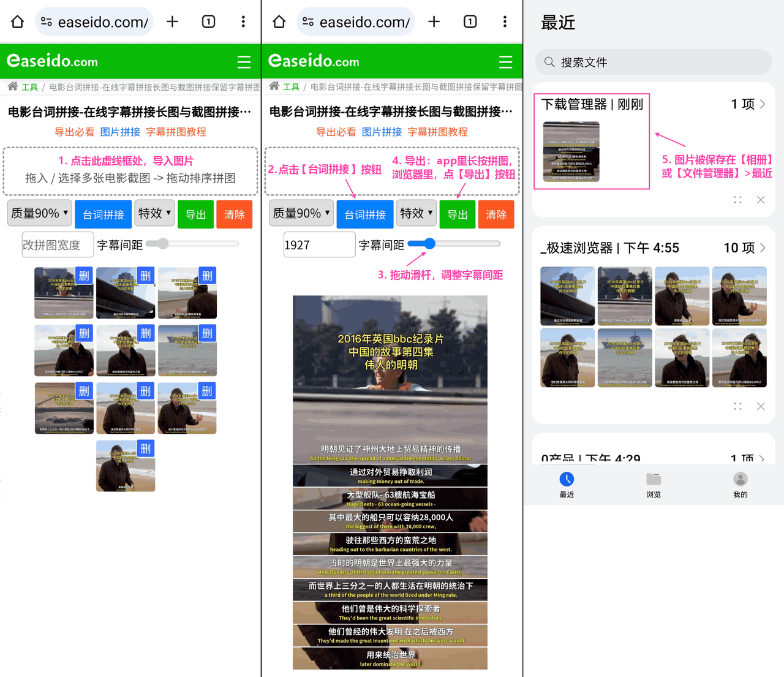Open 特效 dropdown in middle panel
The width and height of the screenshot is (784, 677).
[416, 213]
